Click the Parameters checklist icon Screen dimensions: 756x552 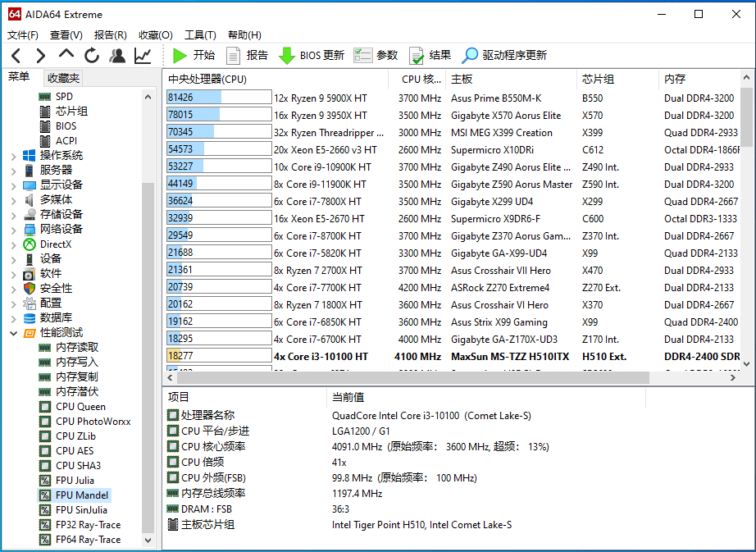[362, 56]
